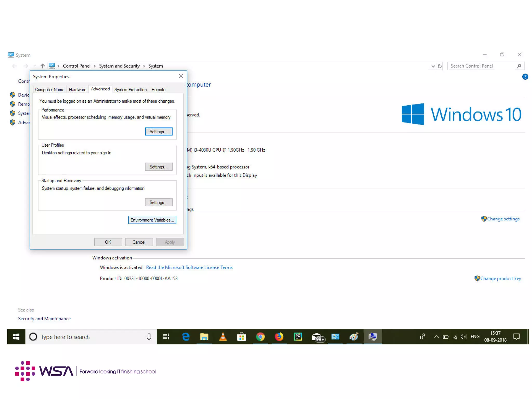Image resolution: width=532 pixels, height=399 pixels.
Task: Click the microphone icon in search box
Action: [149, 337]
